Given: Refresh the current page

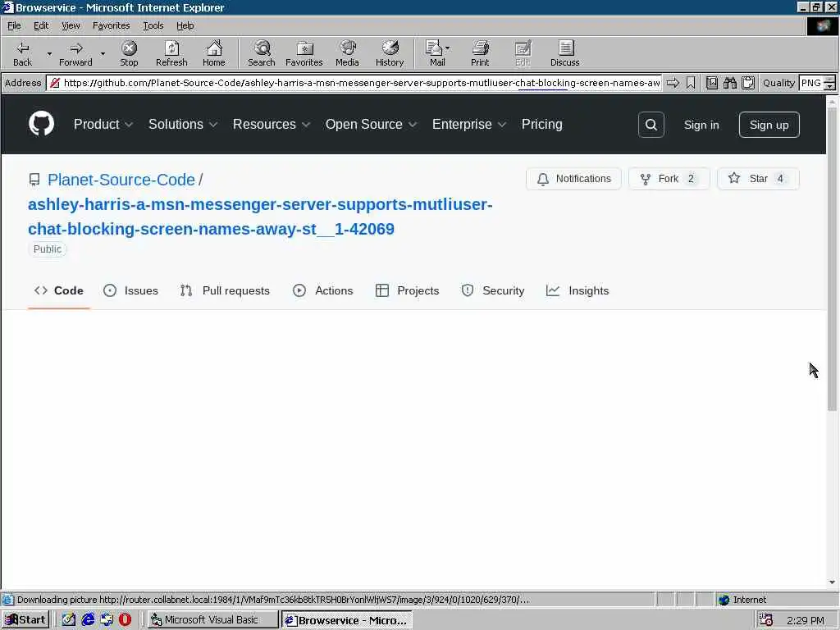Looking at the screenshot, I should (171, 53).
